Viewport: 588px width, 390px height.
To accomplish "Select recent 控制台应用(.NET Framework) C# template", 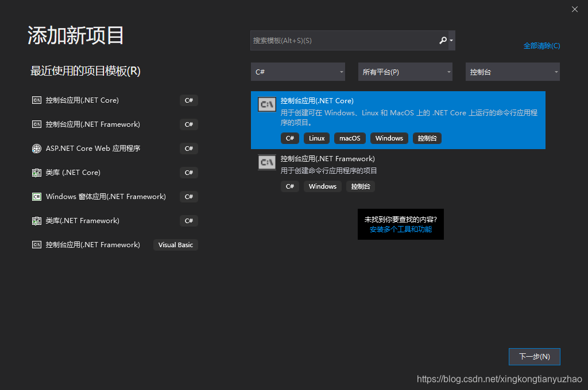I will 114,124.
